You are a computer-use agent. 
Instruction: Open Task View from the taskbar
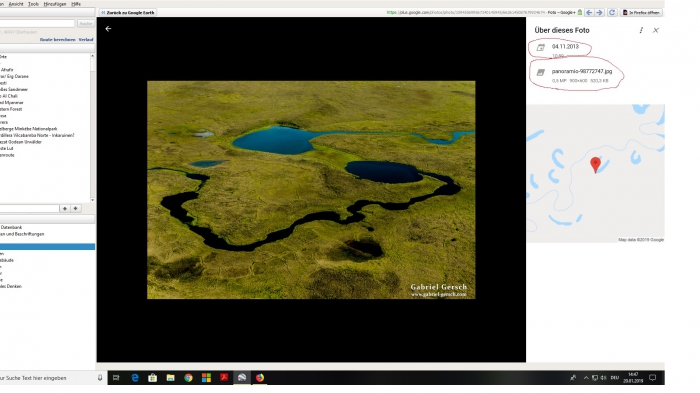pos(116,378)
